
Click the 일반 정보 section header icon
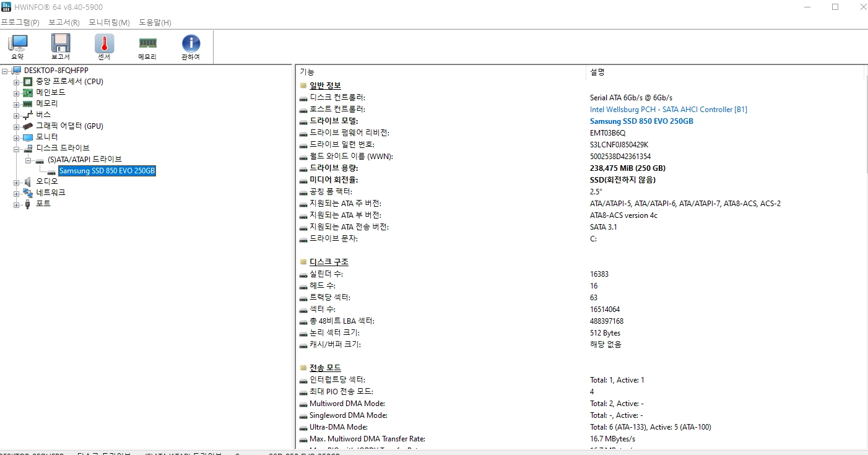[x=303, y=85]
